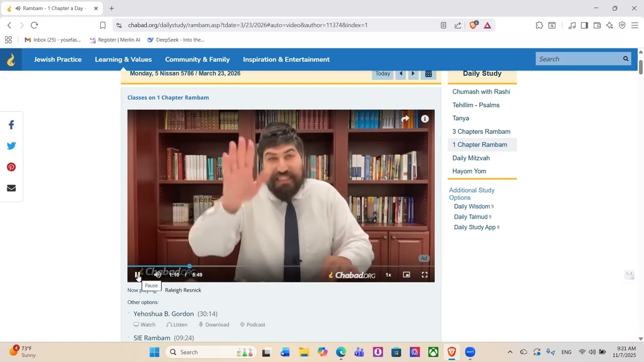The height and width of the screenshot is (362, 644).
Task: Mute the video volume speaker icon
Action: pos(157,275)
